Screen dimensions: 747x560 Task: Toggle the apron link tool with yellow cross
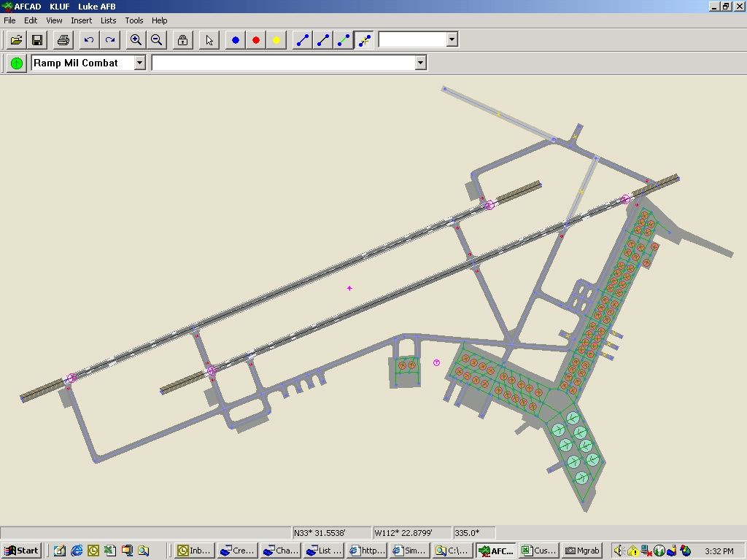coord(364,40)
